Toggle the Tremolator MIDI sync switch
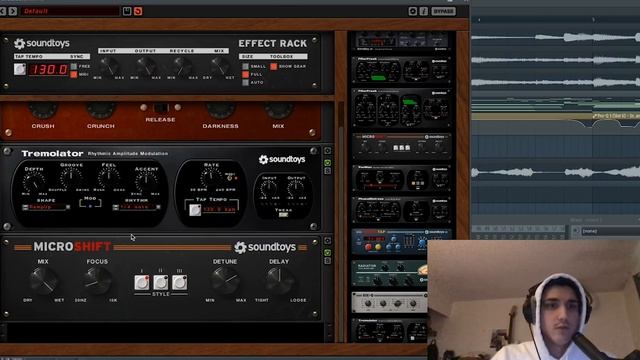 click(x=230, y=178)
